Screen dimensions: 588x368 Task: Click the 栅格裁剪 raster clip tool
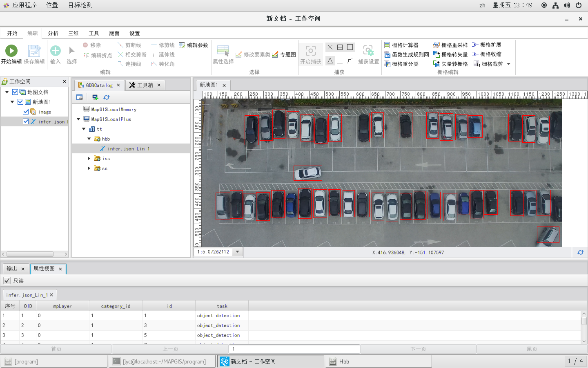pos(488,64)
